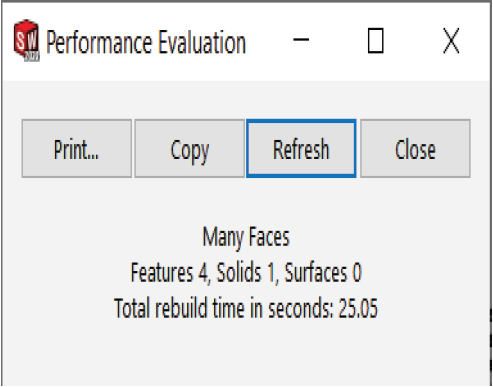Click the Performance Evaluation title text
The image size is (493, 387).
point(146,42)
